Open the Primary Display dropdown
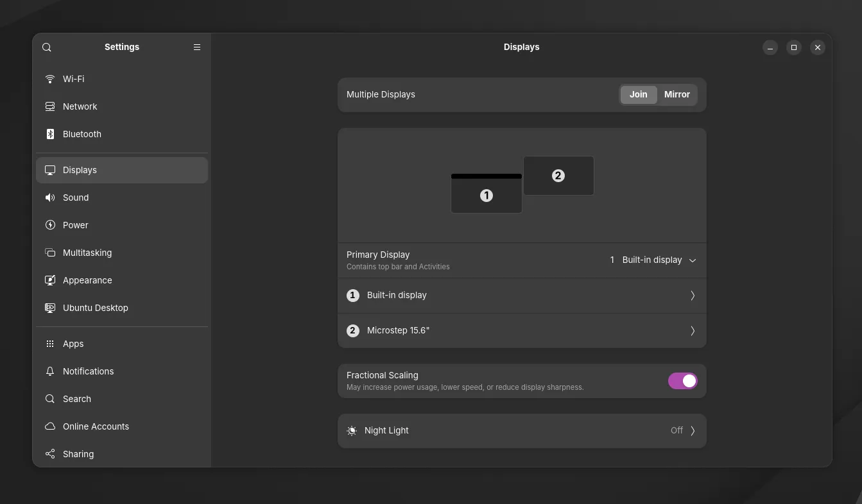Screen dimensions: 862x504 pyautogui.click(x=653, y=260)
